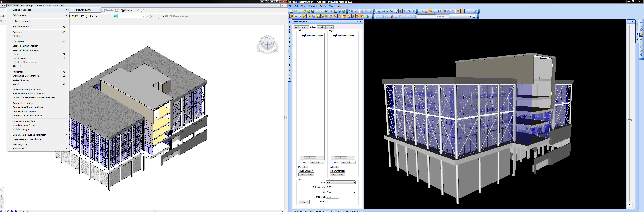This screenshot has height=212, width=644.
Task: Click Select Current under Right pane
Action: [337, 175]
